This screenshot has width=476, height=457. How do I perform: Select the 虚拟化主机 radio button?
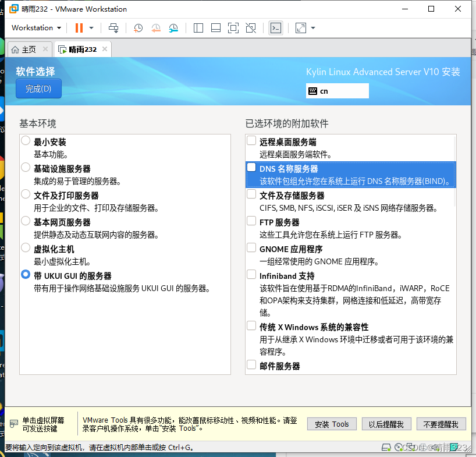click(x=26, y=247)
